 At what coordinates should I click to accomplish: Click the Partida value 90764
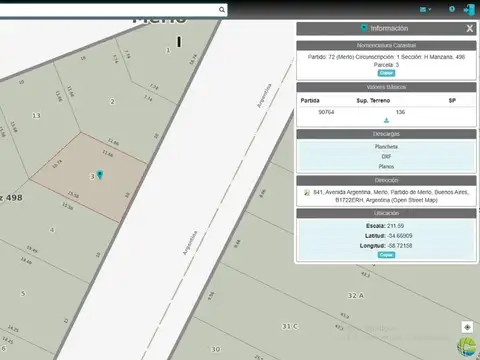coord(326,112)
